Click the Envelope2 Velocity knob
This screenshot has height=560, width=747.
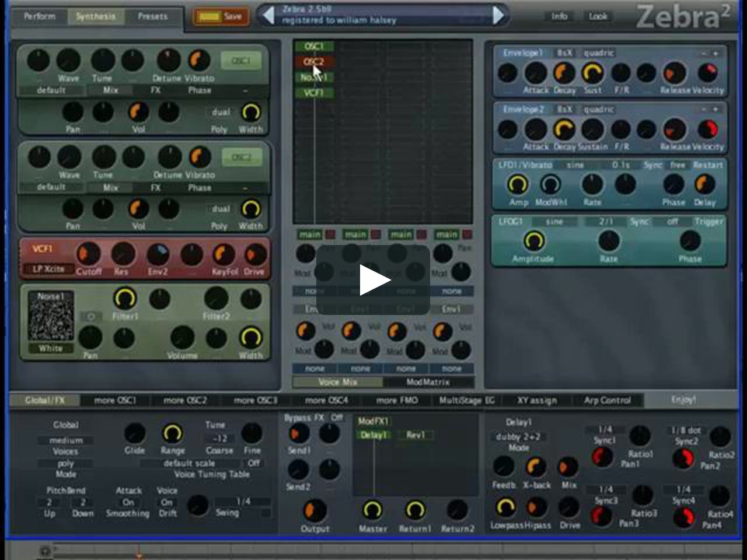707,129
